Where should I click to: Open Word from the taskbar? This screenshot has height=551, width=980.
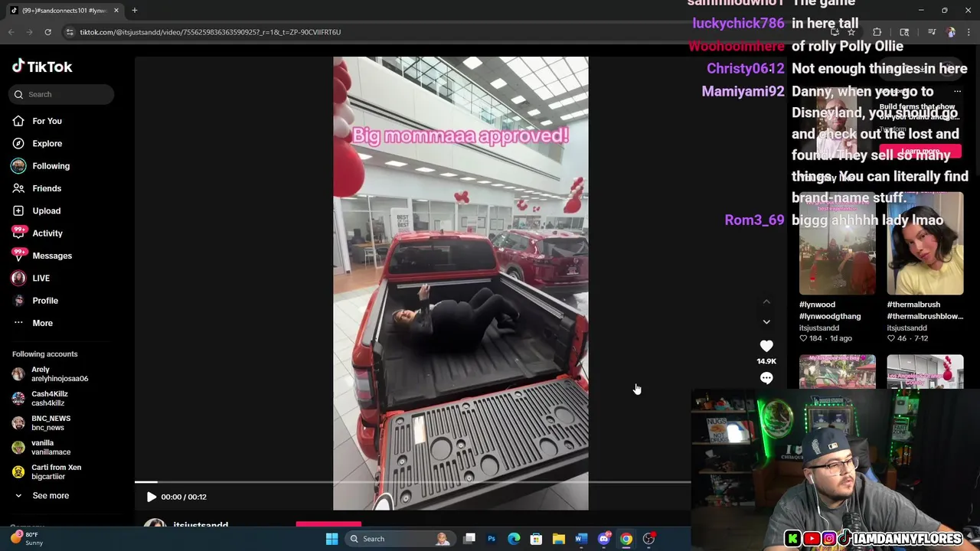(x=581, y=539)
